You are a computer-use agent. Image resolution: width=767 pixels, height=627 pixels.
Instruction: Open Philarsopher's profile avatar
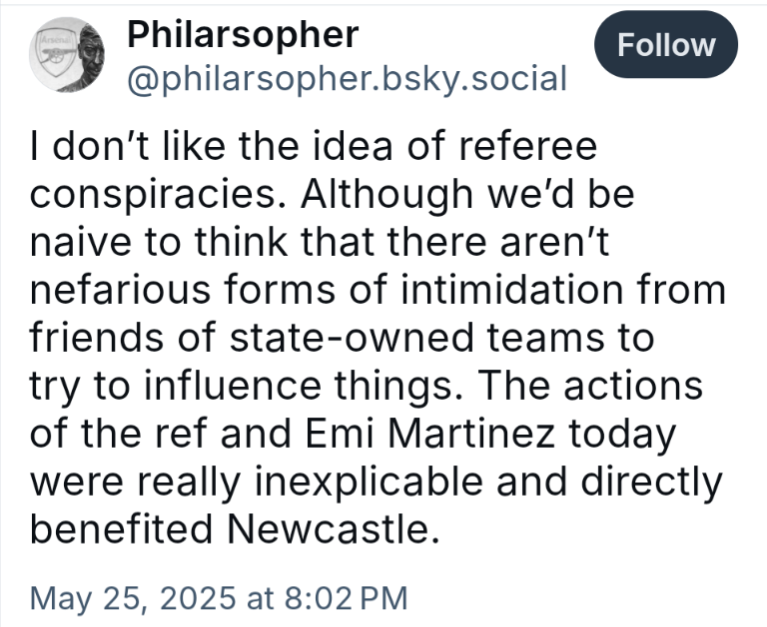(x=67, y=54)
